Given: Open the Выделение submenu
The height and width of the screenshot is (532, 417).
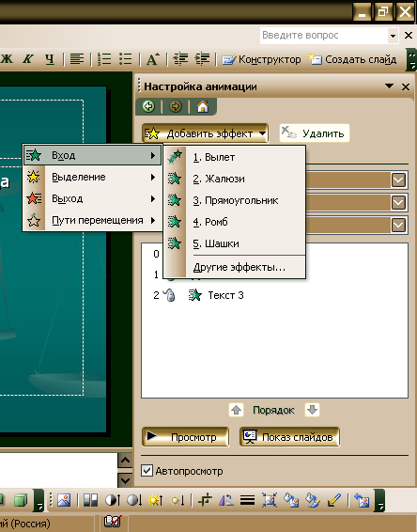Looking at the screenshot, I should (92, 177).
